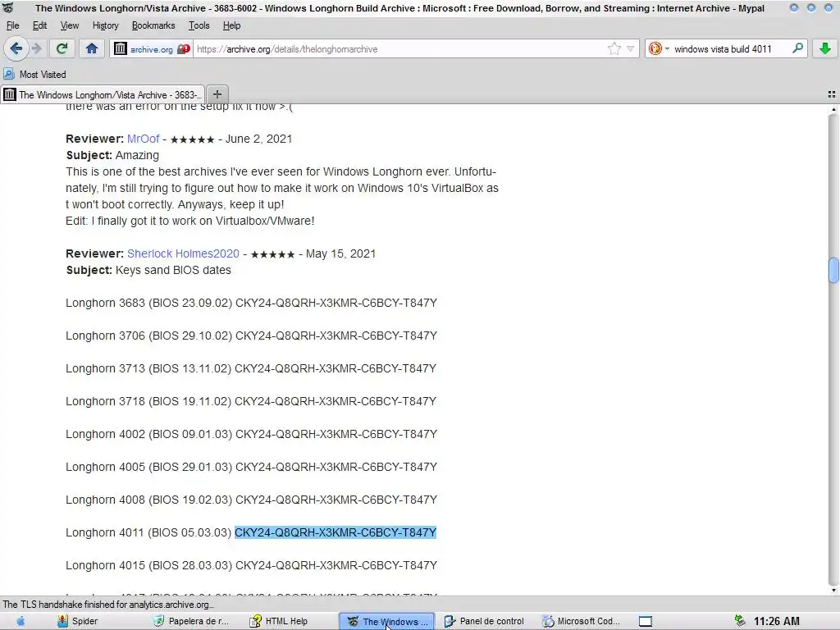Open the File menu
This screenshot has height=630, width=840.
(13, 25)
